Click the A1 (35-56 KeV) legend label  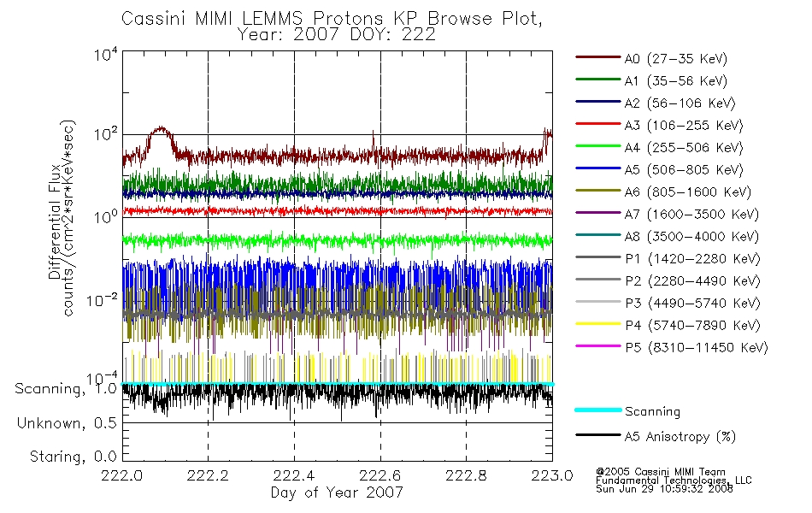676,81
